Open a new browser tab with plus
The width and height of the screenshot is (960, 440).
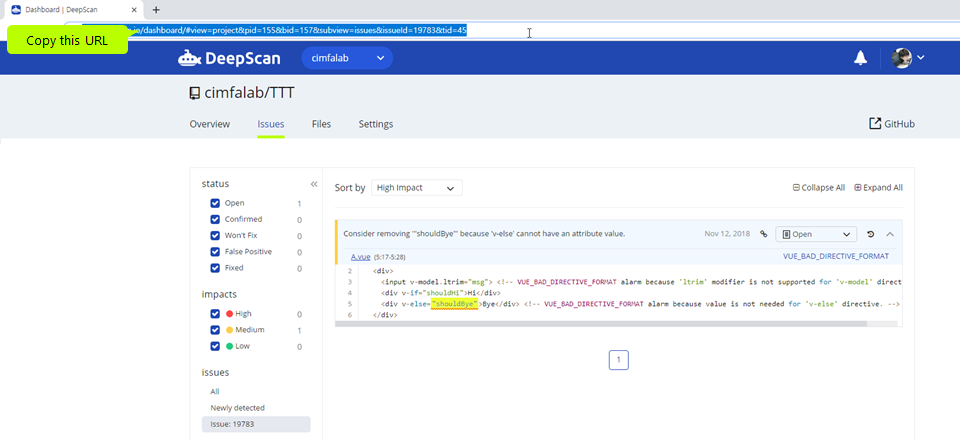pyautogui.click(x=156, y=10)
